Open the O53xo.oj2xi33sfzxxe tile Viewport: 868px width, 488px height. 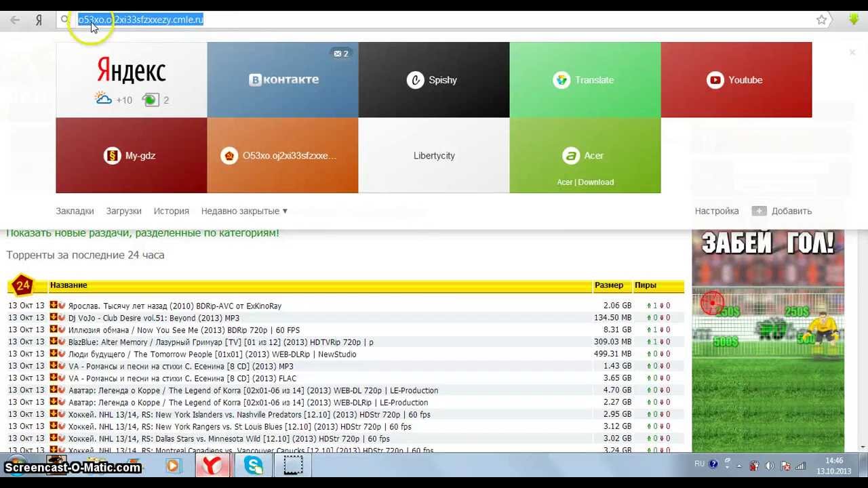tap(283, 155)
